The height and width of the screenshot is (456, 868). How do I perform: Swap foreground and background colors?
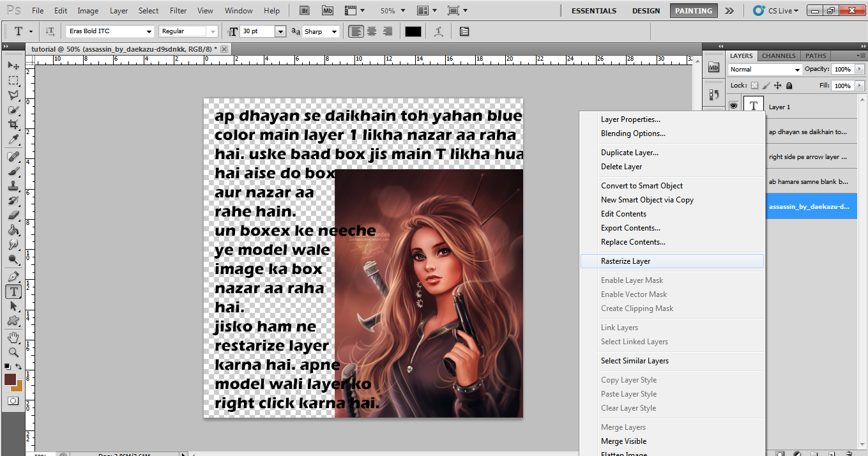(19, 367)
